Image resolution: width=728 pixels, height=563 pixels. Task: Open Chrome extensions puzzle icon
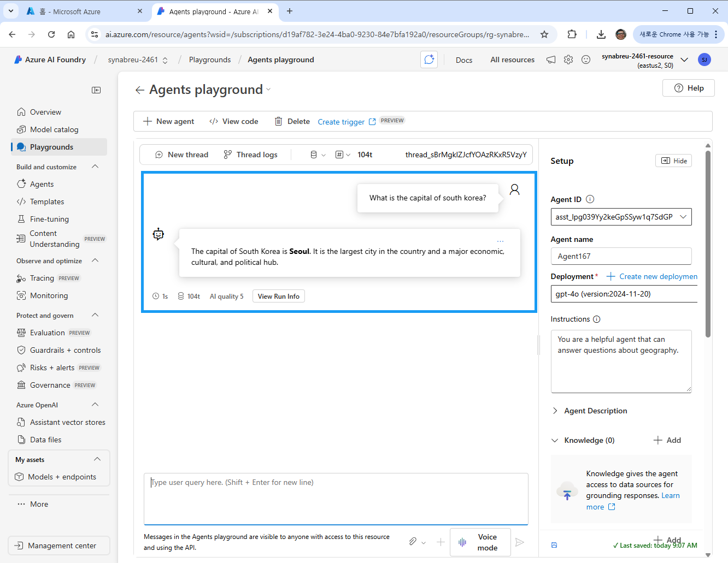(x=572, y=34)
